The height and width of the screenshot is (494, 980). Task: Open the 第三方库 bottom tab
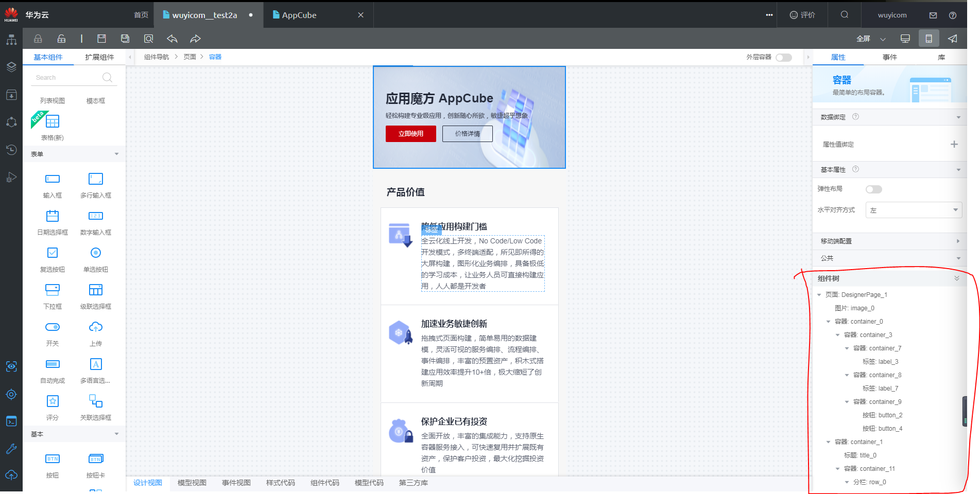click(414, 483)
